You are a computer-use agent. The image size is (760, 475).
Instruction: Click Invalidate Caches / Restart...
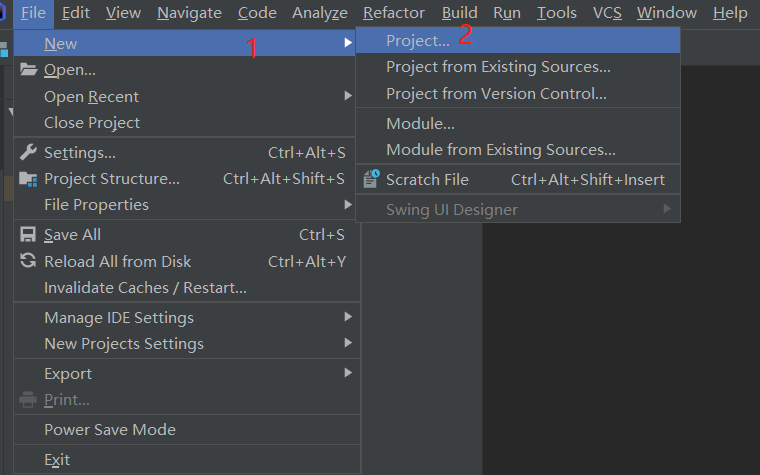(145, 287)
